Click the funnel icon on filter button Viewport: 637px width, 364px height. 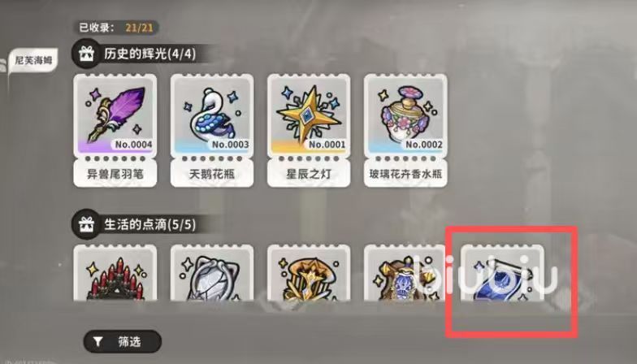tap(97, 341)
